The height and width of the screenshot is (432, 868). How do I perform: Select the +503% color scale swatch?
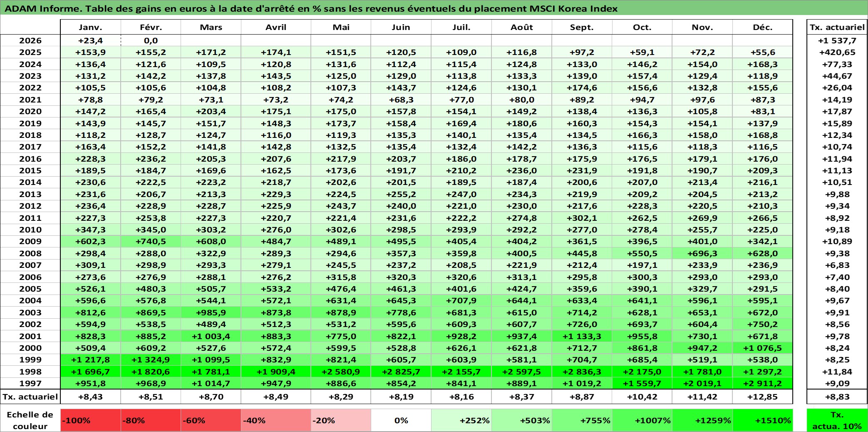click(522, 420)
